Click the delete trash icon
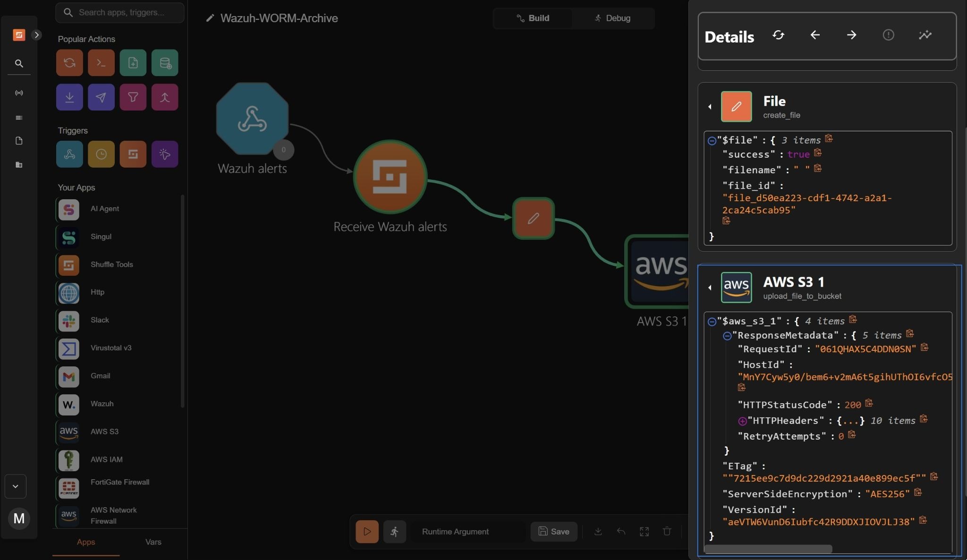The width and height of the screenshot is (967, 560). [x=667, y=532]
